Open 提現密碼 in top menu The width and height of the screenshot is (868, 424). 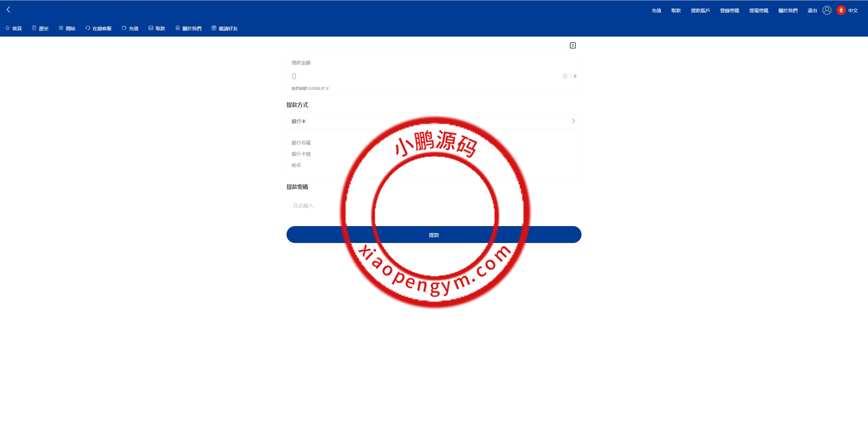coord(758,11)
